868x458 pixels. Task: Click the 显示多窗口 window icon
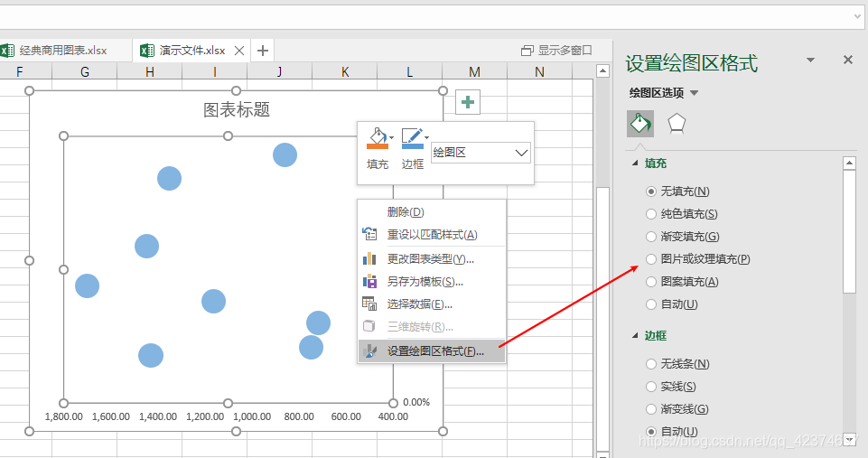click(527, 51)
